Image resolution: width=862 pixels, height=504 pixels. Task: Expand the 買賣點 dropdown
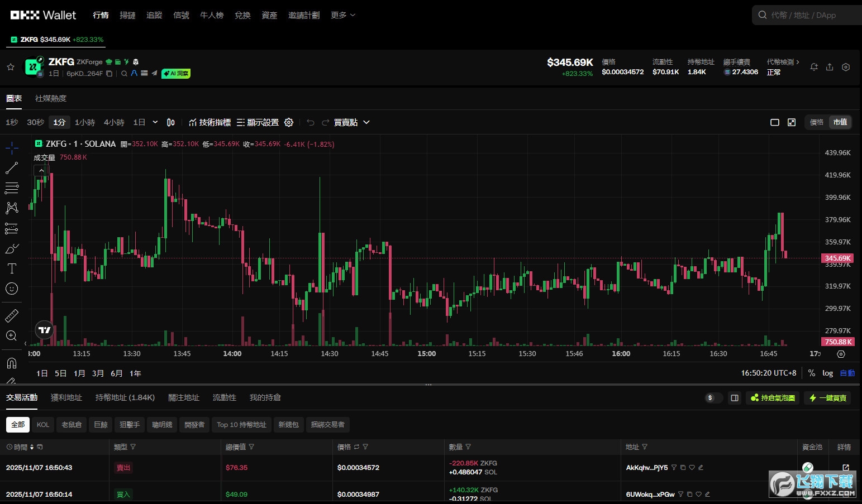click(351, 122)
